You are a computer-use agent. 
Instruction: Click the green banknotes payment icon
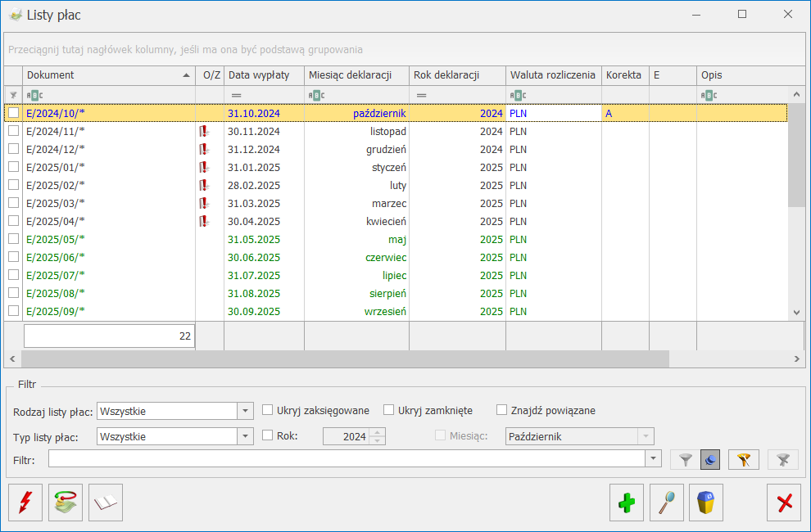(x=66, y=502)
